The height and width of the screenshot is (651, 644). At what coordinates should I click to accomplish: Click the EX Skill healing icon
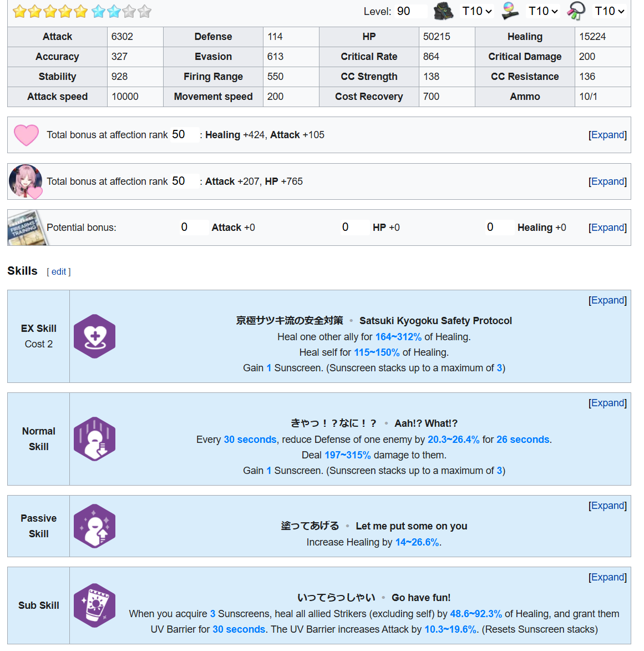(95, 336)
